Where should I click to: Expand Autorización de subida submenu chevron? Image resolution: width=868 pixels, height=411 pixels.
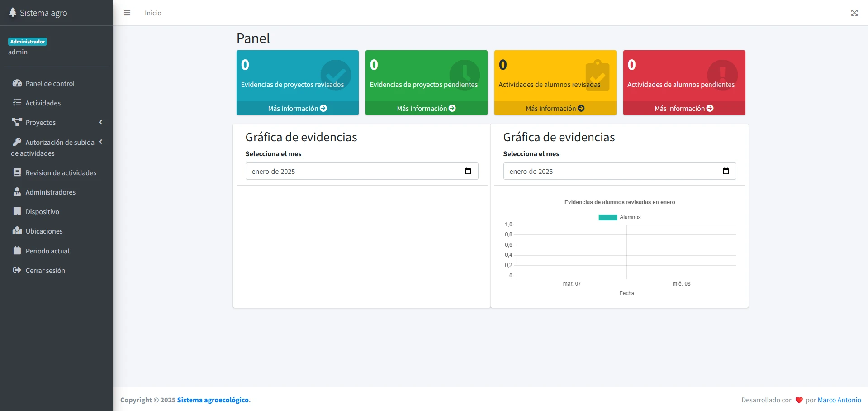pyautogui.click(x=100, y=142)
